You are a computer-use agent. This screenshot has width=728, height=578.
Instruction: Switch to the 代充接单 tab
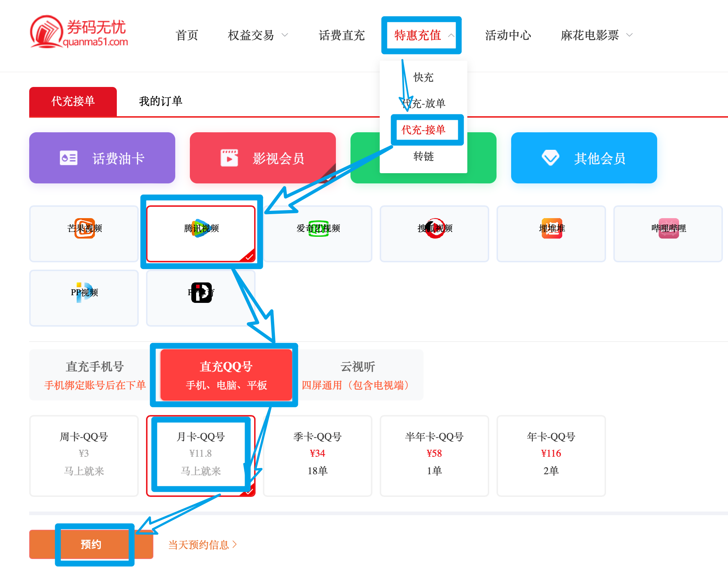coord(73,101)
